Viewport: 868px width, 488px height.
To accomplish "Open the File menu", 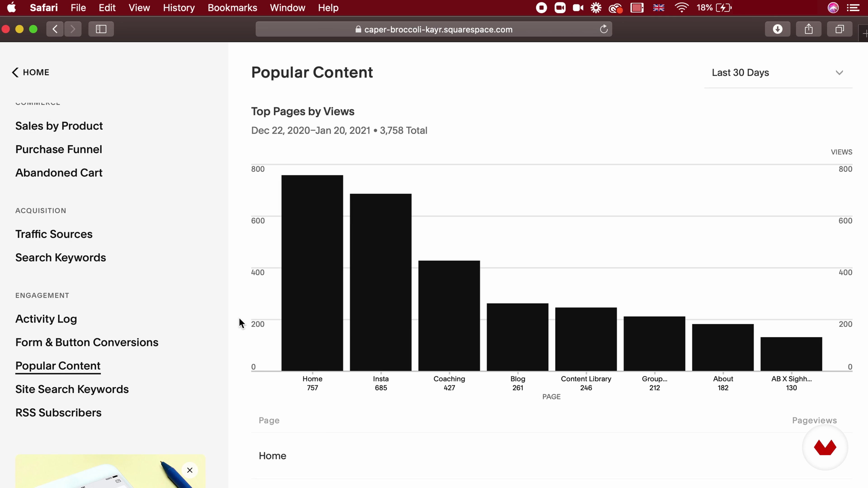I will coord(78,7).
